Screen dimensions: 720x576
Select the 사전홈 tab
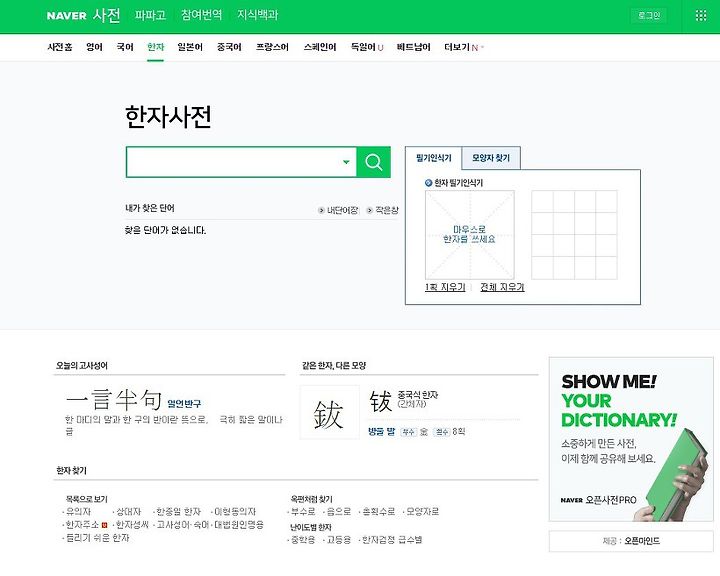(x=60, y=47)
